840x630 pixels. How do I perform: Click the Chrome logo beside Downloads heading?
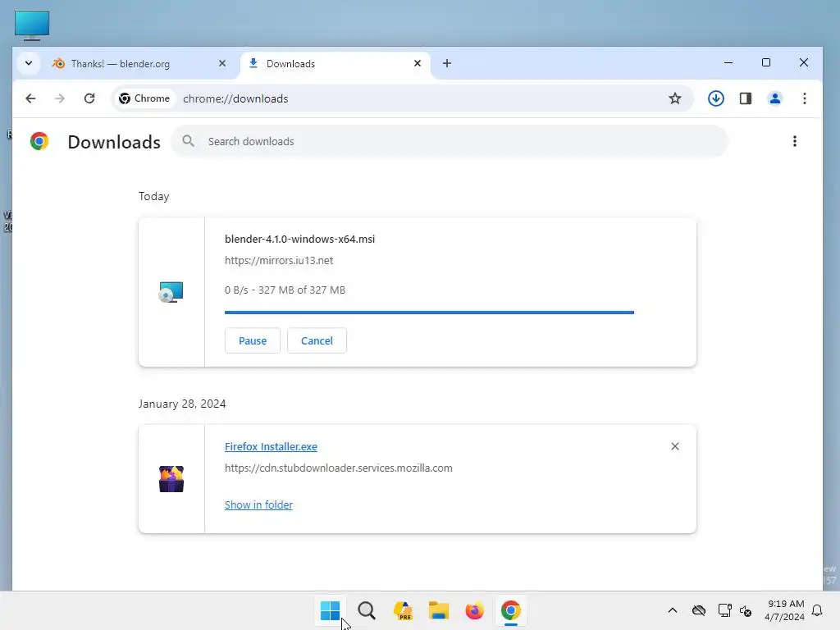point(39,141)
